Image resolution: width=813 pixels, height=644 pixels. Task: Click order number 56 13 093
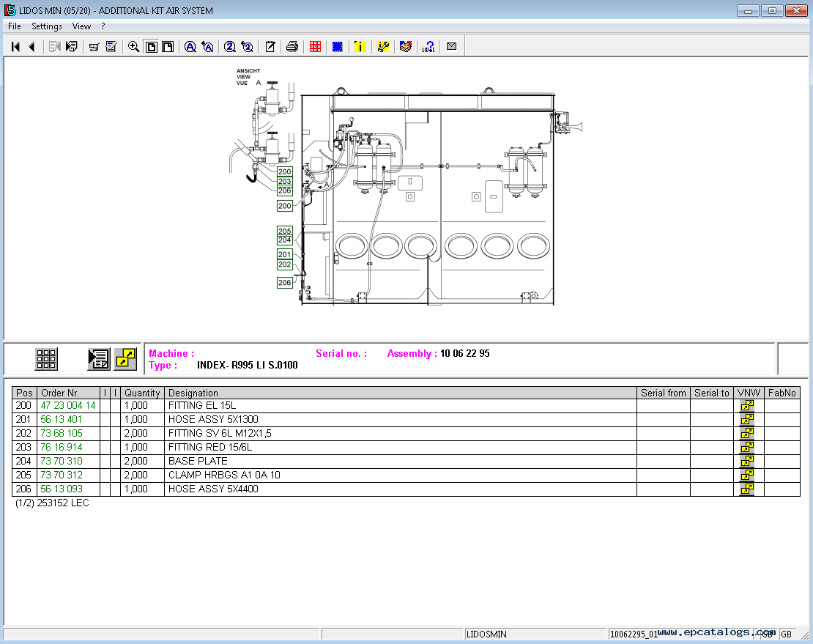click(62, 489)
